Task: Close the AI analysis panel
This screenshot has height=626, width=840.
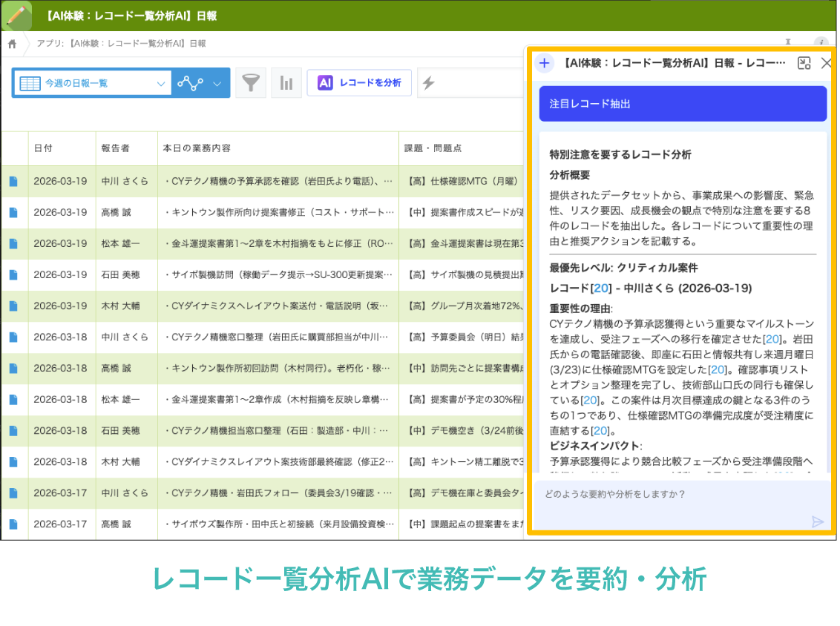Action: click(x=826, y=63)
